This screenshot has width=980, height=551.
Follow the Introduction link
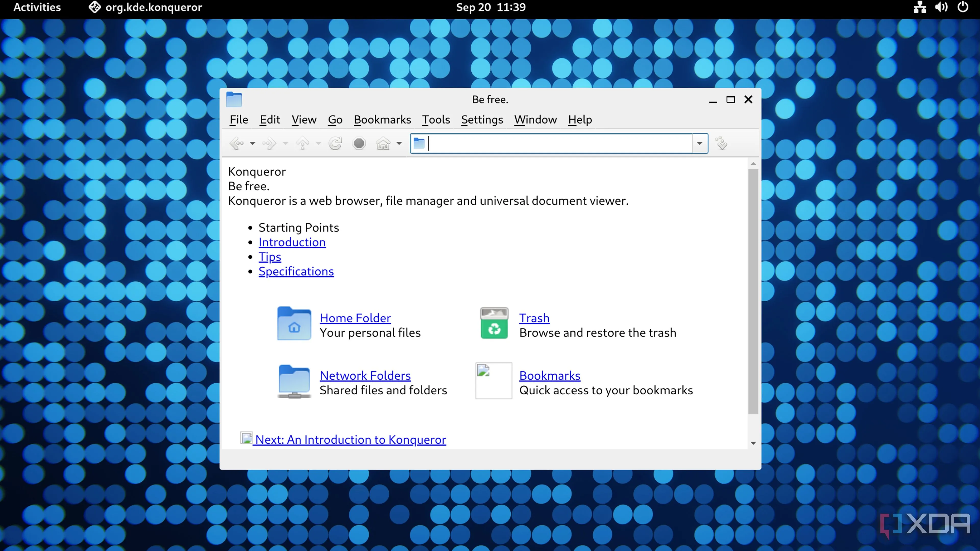292,242
